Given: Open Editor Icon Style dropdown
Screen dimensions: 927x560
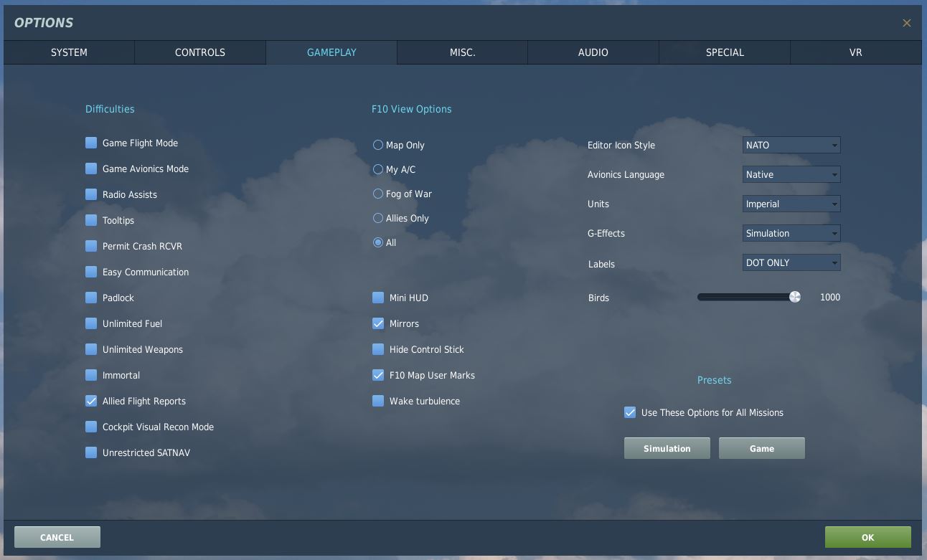Looking at the screenshot, I should pyautogui.click(x=791, y=145).
